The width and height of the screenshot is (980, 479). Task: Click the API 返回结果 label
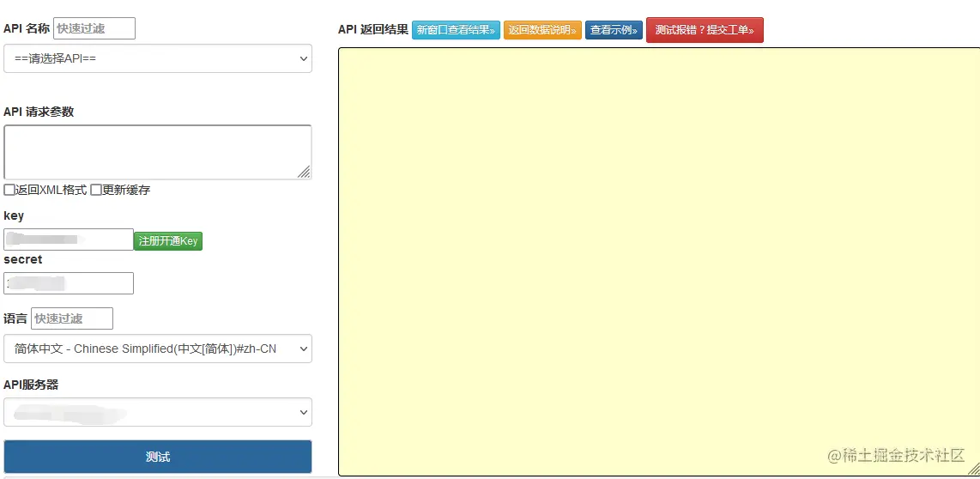point(373,29)
